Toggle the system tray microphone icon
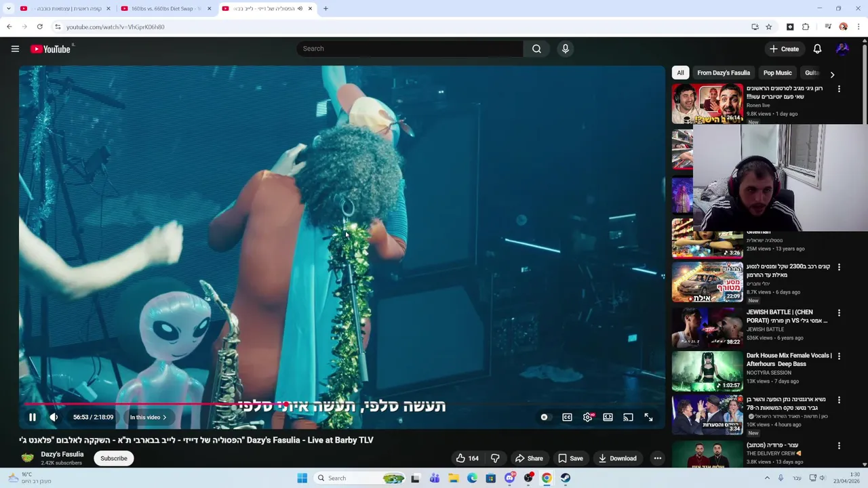Viewport: 868px width, 488px height. pos(781,478)
